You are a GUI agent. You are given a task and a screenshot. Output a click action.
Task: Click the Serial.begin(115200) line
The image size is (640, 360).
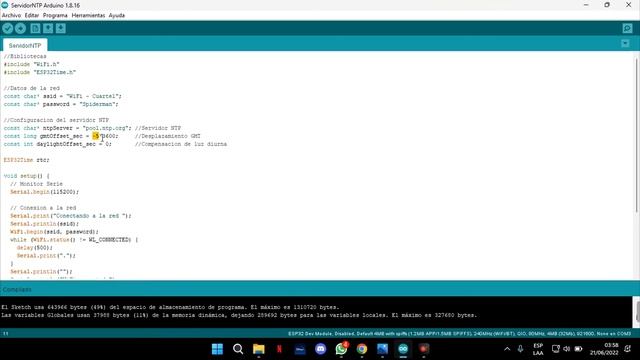[x=44, y=192]
